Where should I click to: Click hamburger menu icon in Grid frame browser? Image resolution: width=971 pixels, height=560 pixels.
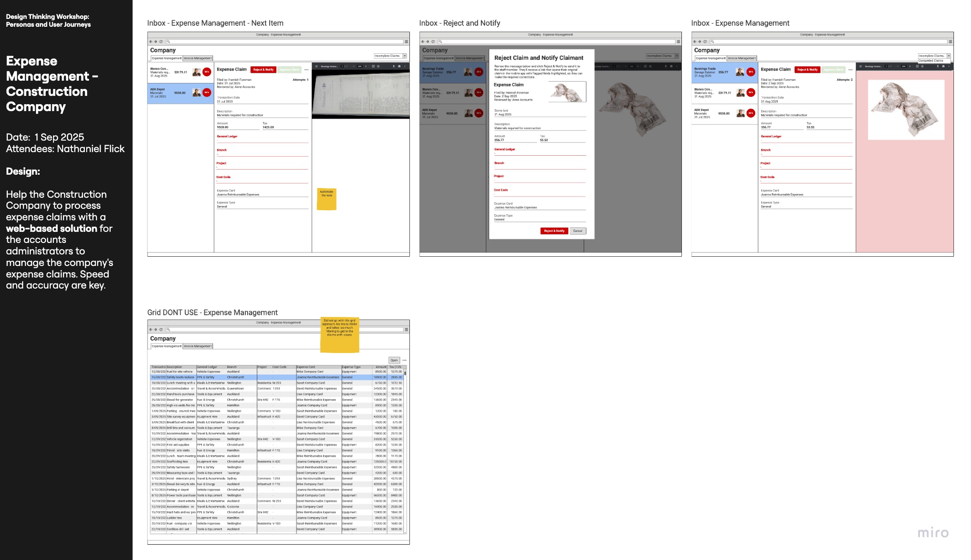[406, 330]
